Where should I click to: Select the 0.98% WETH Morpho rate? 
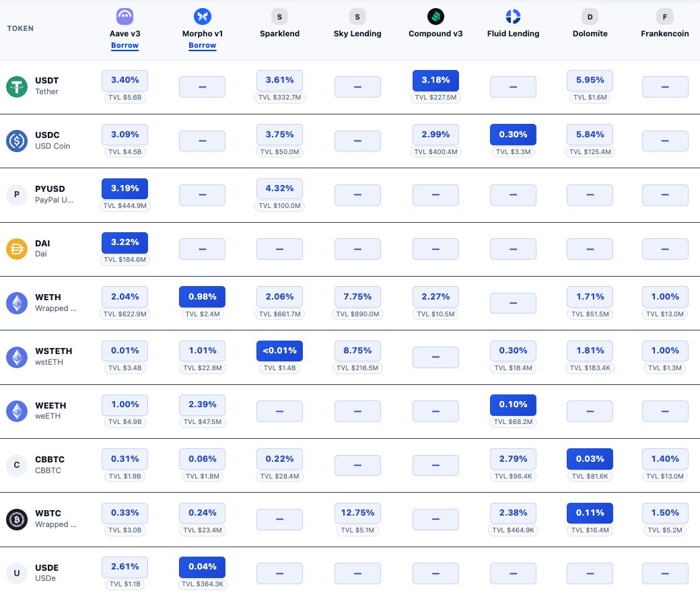(202, 297)
